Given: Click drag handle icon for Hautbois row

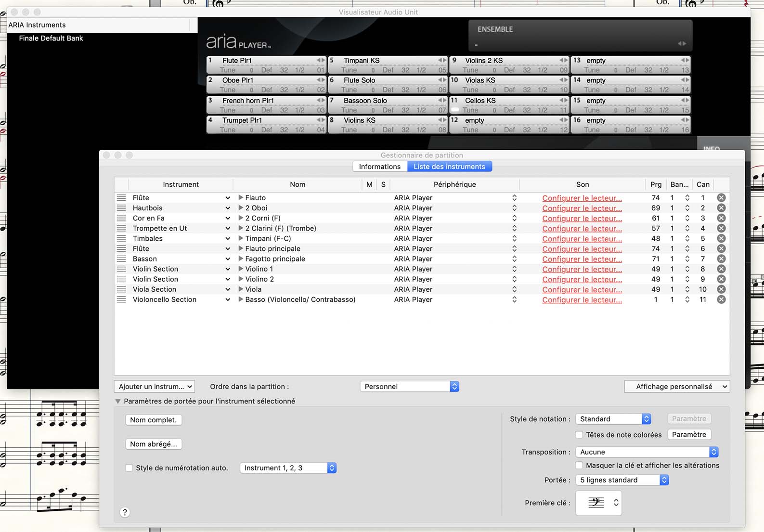Looking at the screenshot, I should pyautogui.click(x=121, y=208).
